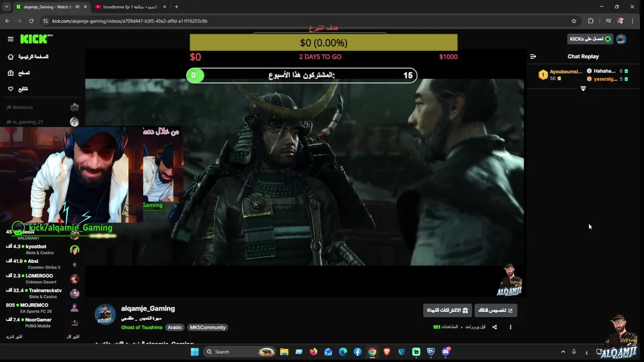Expand gift leaderboard chevron
Image resolution: width=644 pixels, height=362 pixels.
pyautogui.click(x=583, y=88)
